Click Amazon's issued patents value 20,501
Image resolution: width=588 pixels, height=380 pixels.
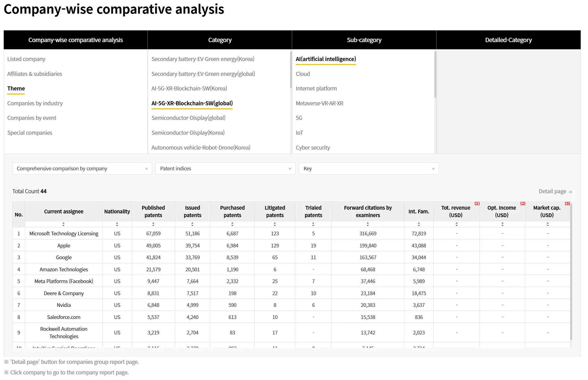pos(192,269)
